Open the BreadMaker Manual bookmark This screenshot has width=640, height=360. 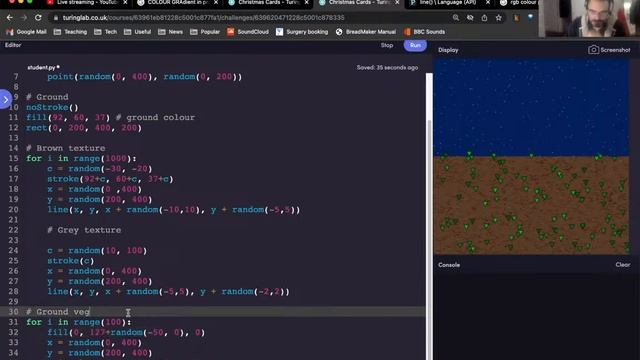coord(366,32)
